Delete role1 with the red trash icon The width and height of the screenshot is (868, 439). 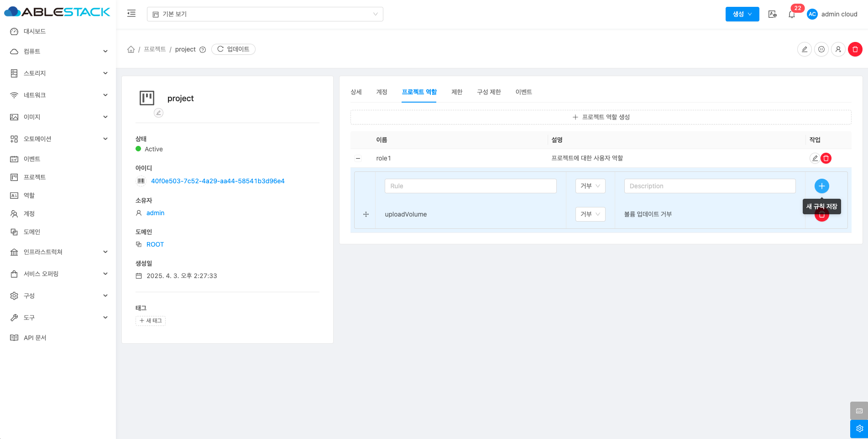click(826, 158)
